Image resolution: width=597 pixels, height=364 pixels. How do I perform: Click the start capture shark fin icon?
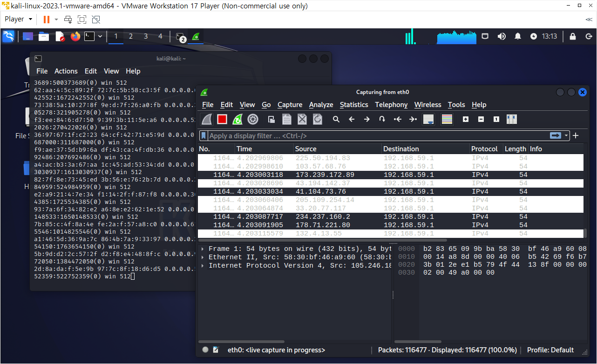coord(207,119)
